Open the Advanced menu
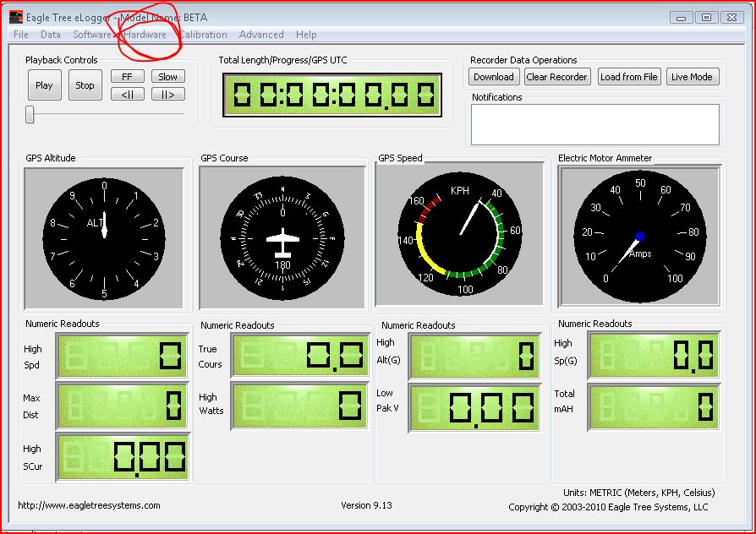The image size is (756, 534). (x=261, y=35)
